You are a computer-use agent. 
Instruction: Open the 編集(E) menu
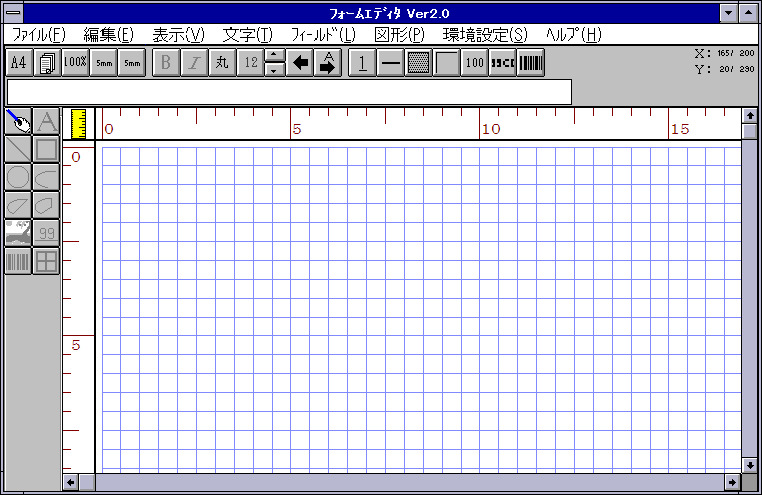click(108, 34)
